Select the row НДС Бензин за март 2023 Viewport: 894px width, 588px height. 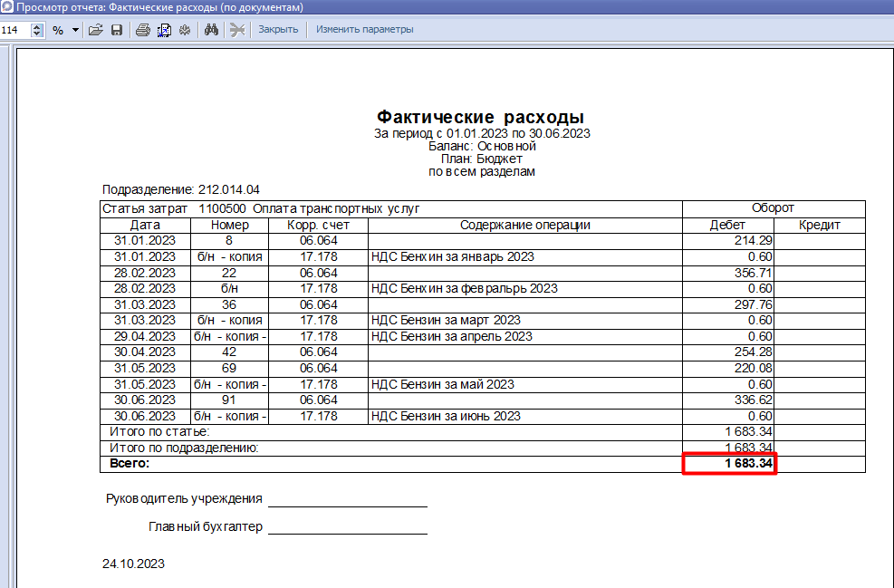tap(446, 320)
